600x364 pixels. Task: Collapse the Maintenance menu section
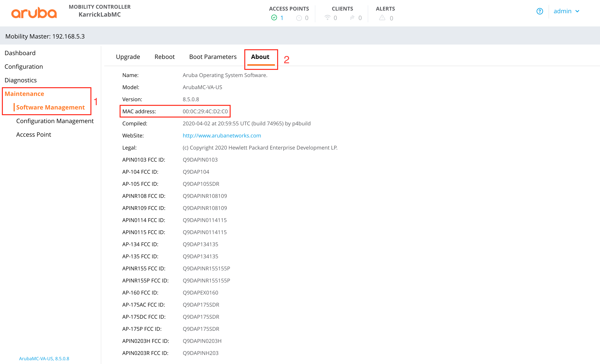pos(24,94)
